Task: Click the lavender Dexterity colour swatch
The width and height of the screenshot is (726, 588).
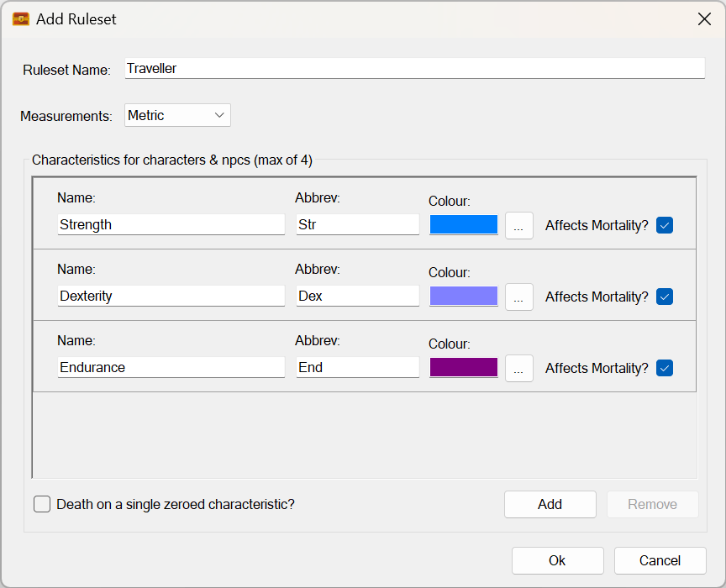Action: point(463,297)
